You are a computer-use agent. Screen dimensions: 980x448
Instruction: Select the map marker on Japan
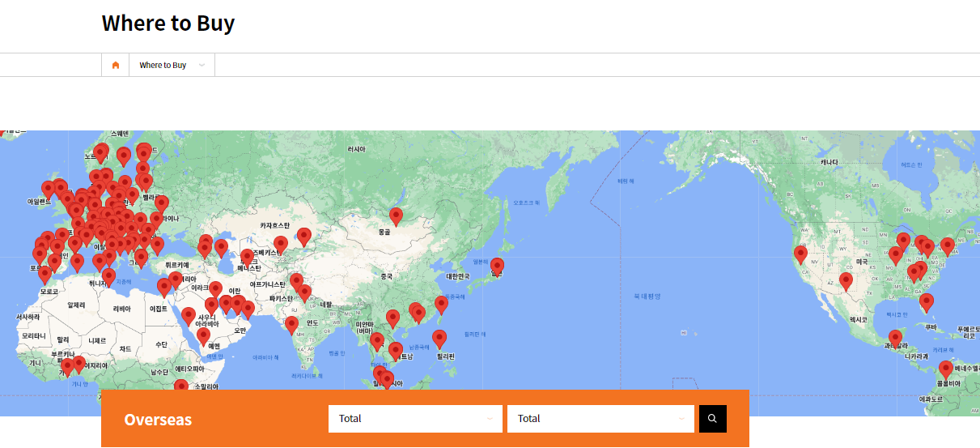(497, 266)
